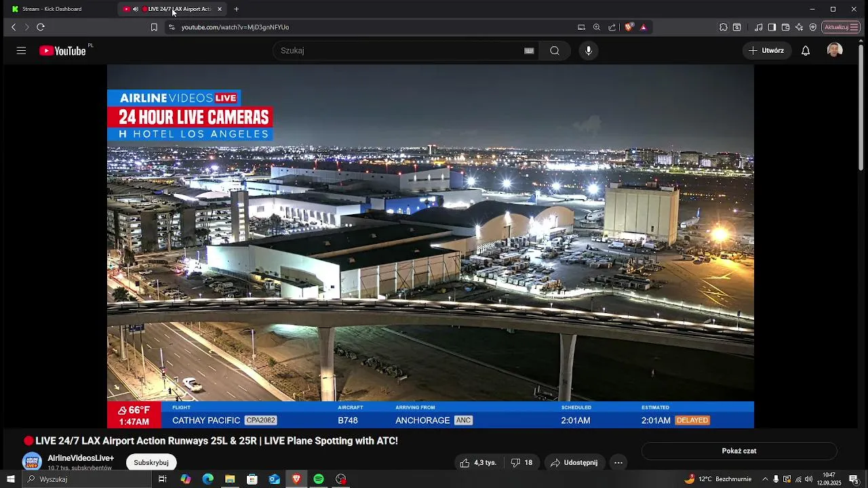The height and width of the screenshot is (488, 868).
Task: Open the YouTube hamburger guide menu
Action: click(x=21, y=51)
